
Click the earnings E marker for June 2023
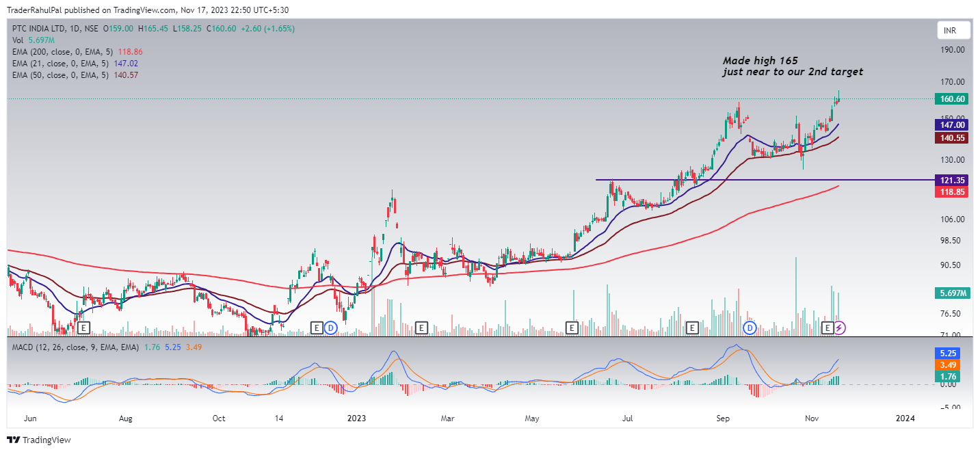tap(572, 328)
